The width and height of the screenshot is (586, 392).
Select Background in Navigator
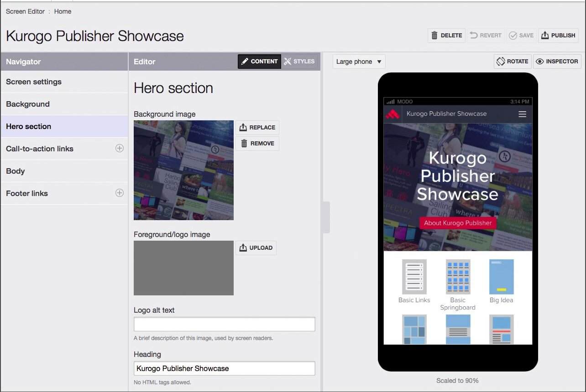click(64, 104)
